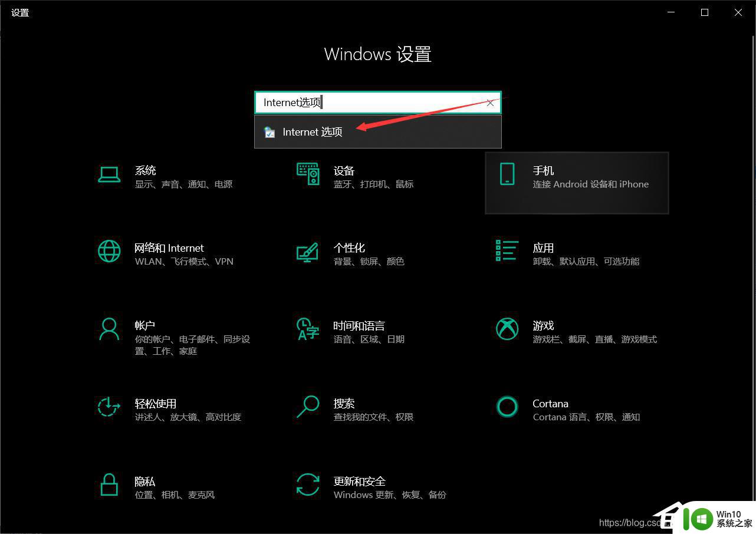Open 帐户 settings category
Viewport: 756px width, 534px height.
click(144, 325)
